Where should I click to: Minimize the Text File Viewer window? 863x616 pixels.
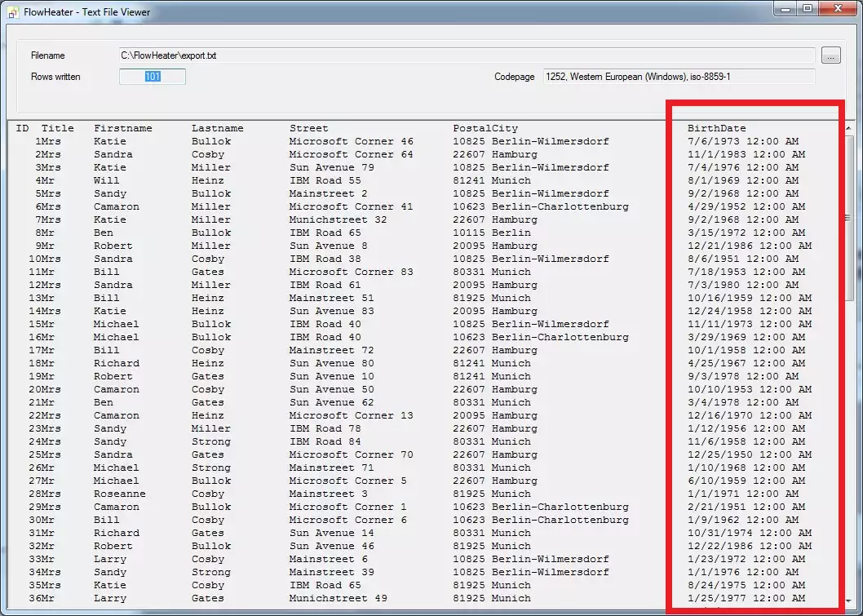point(786,9)
